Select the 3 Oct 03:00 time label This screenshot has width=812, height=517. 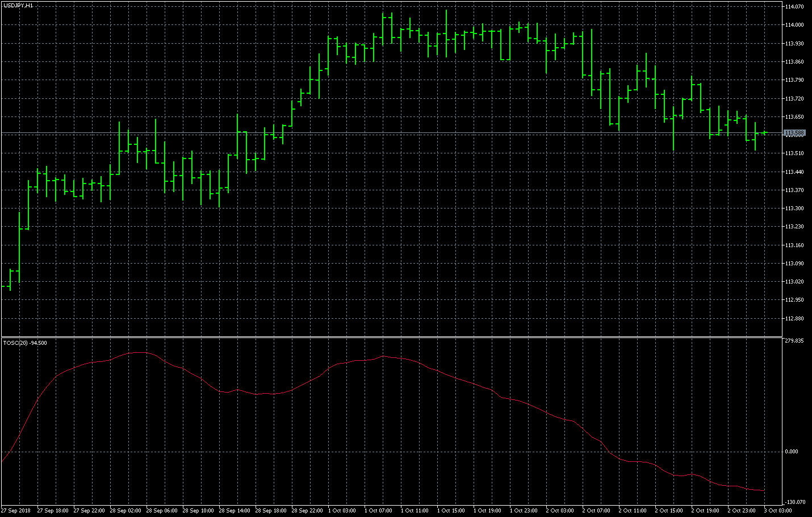tap(778, 511)
